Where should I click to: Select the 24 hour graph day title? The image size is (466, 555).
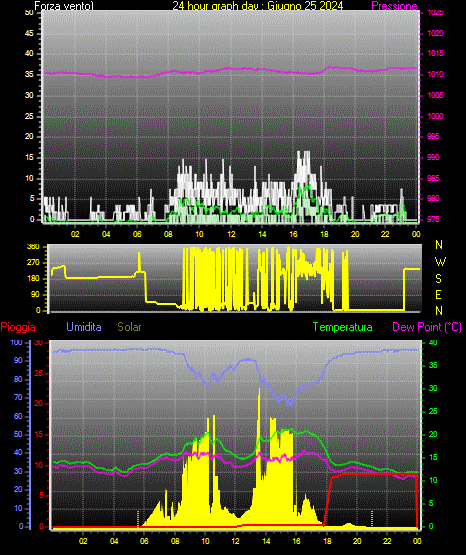point(258,6)
